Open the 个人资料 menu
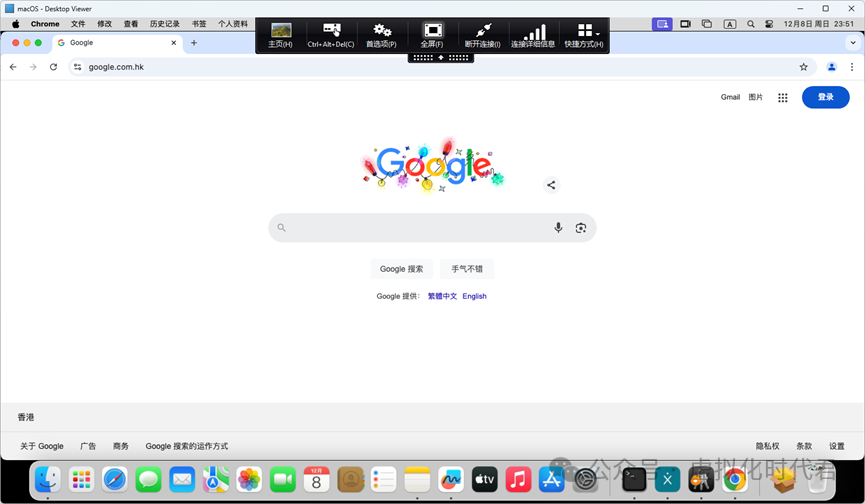 pos(233,24)
